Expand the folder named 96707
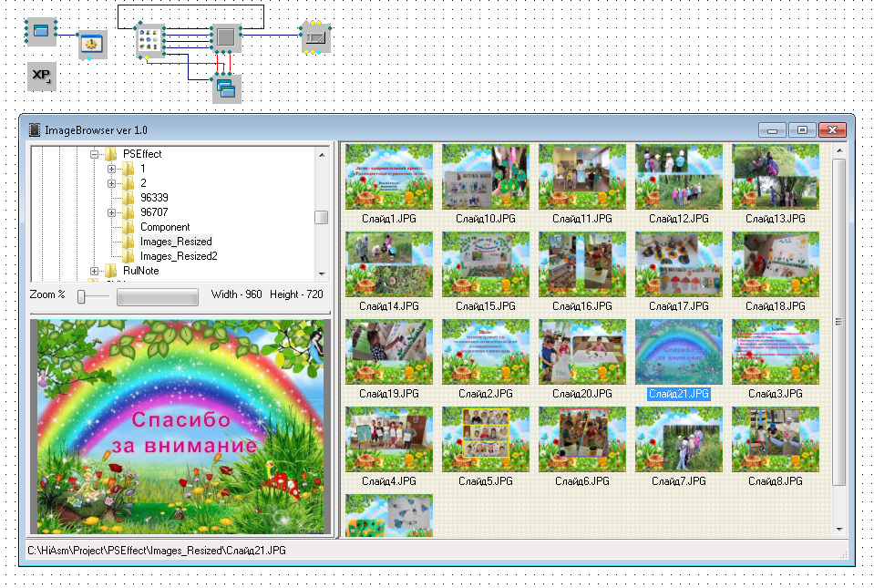 pos(112,212)
